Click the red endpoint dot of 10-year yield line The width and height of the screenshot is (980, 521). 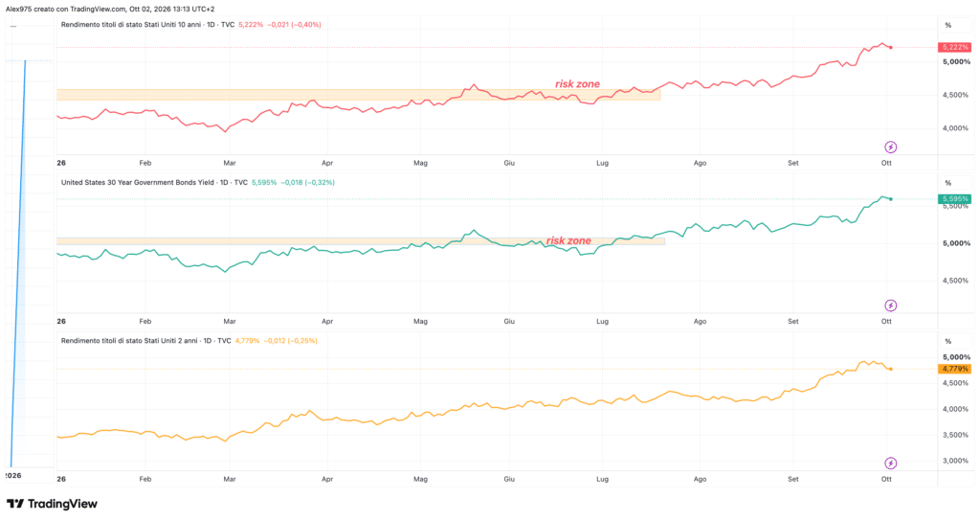coord(891,47)
